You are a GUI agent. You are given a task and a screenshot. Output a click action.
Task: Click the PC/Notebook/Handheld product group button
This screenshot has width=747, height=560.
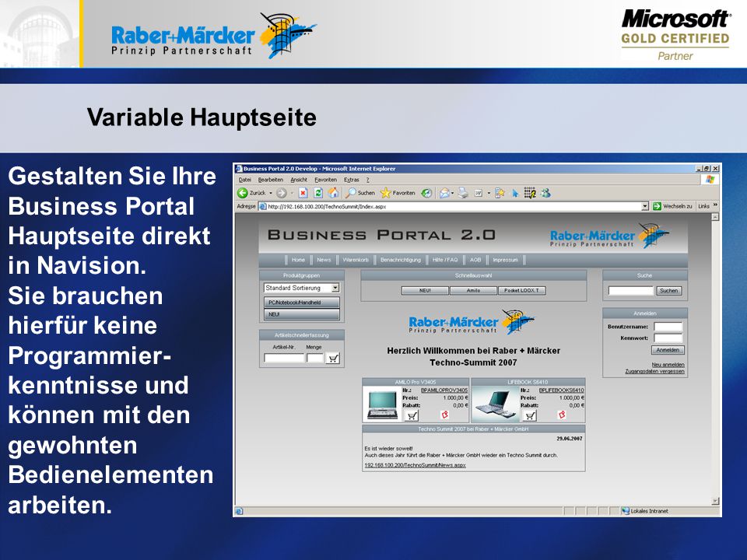(302, 303)
